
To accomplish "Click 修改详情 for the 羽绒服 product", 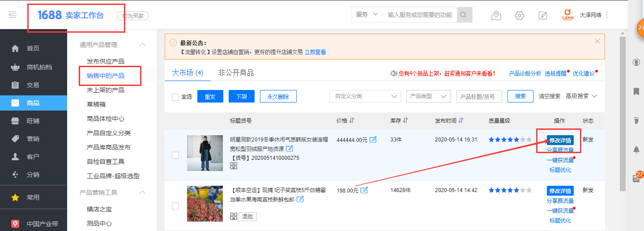I will [560, 141].
